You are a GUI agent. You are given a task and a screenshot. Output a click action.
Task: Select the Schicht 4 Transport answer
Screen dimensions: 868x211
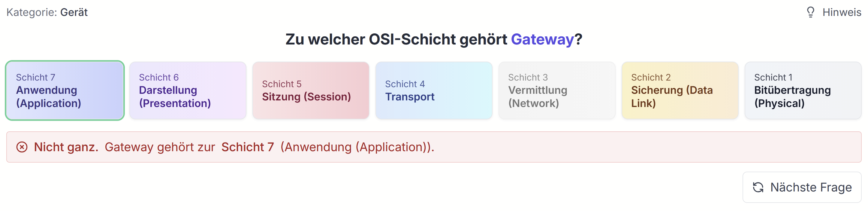pos(434,90)
